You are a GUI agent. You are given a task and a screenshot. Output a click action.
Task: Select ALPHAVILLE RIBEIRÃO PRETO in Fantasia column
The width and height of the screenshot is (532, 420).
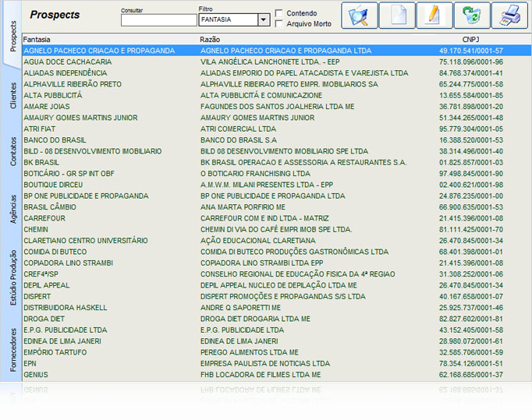pyautogui.click(x=73, y=84)
